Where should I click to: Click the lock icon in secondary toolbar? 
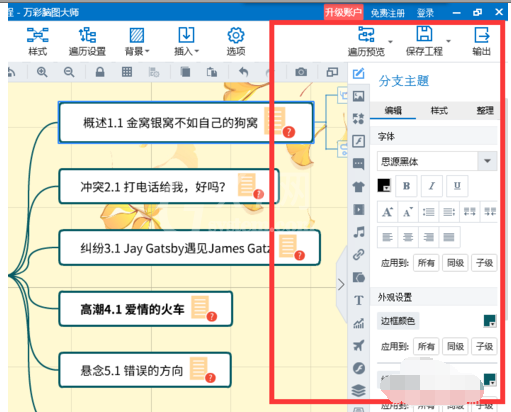(x=100, y=72)
